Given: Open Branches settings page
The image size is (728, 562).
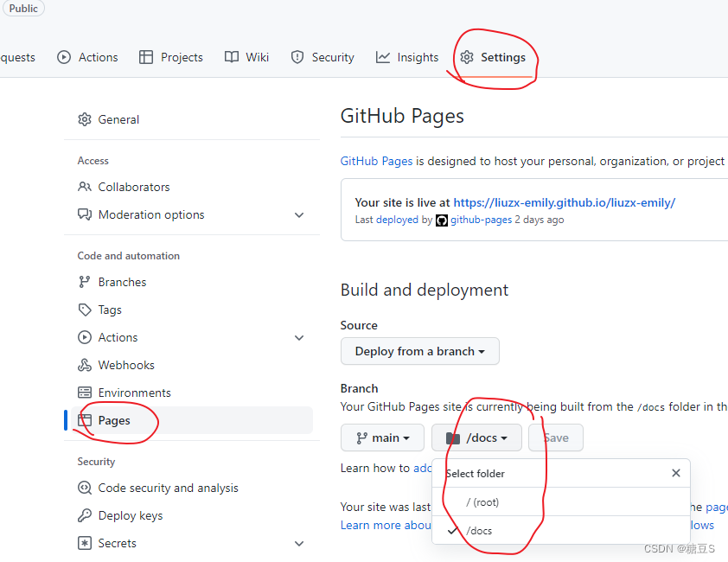Looking at the screenshot, I should [192, 282].
